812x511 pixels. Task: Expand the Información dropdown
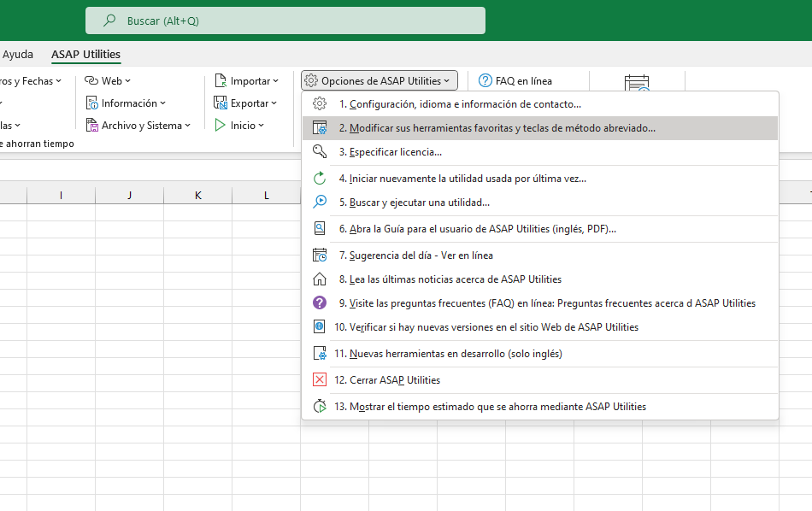click(x=162, y=103)
